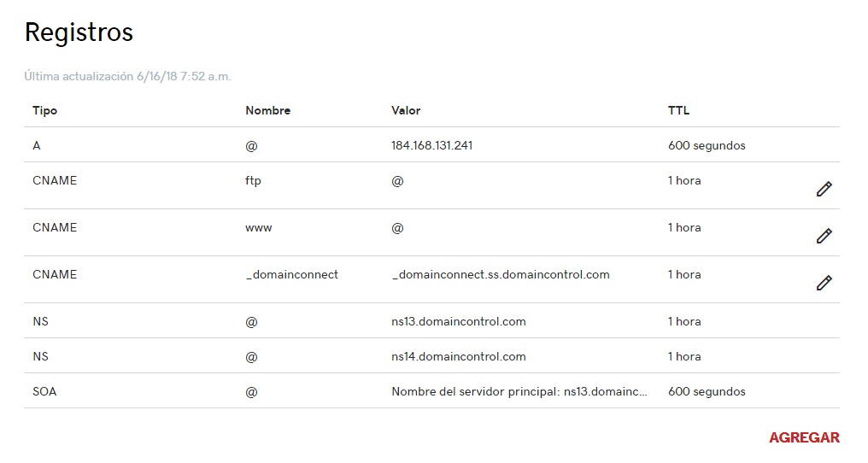Viewport: 868px width, 463px height.
Task: Edit the ftp CNAME record
Action: [824, 190]
